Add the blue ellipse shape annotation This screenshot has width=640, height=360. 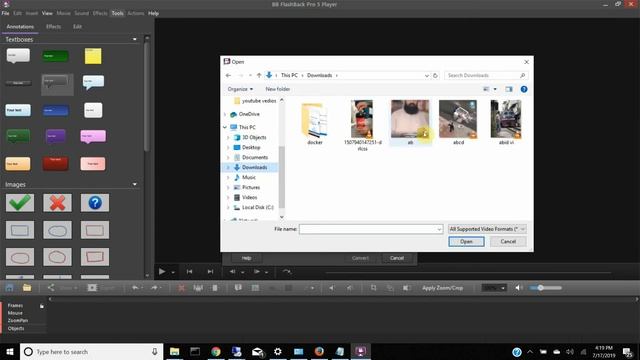pos(58,230)
